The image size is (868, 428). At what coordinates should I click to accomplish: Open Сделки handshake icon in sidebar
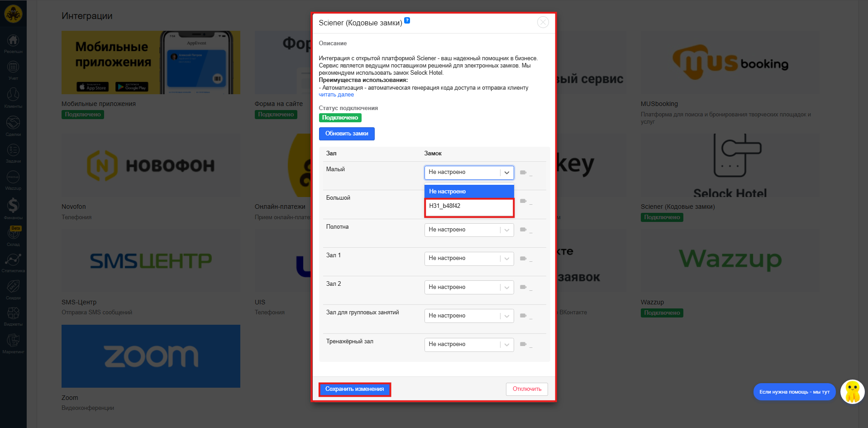tap(13, 126)
